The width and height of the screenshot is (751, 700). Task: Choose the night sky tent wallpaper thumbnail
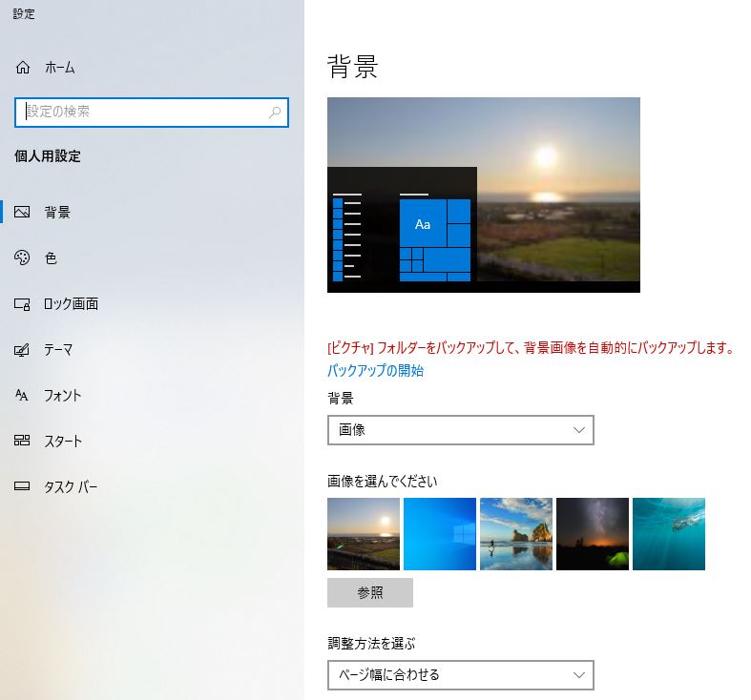pos(593,534)
